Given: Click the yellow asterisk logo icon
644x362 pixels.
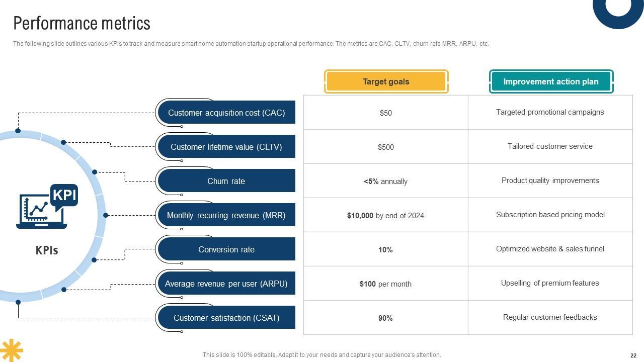Looking at the screenshot, I should 11,349.
